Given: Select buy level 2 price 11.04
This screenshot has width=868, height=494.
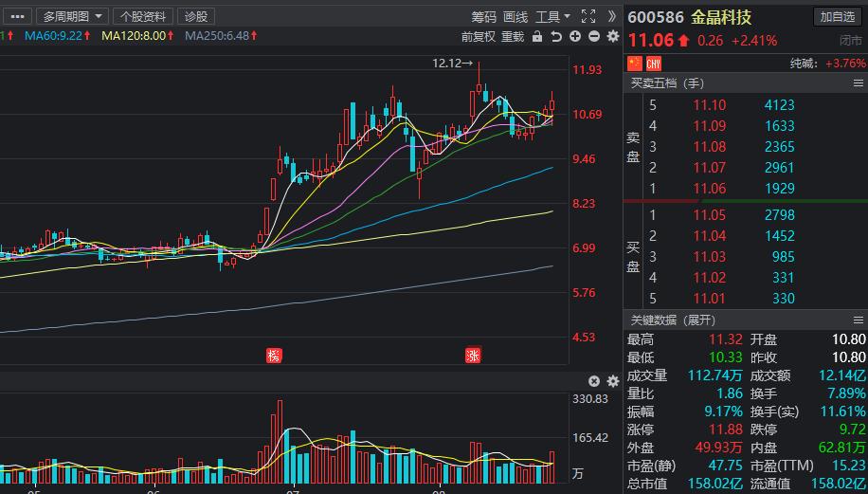Looking at the screenshot, I should coord(709,236).
